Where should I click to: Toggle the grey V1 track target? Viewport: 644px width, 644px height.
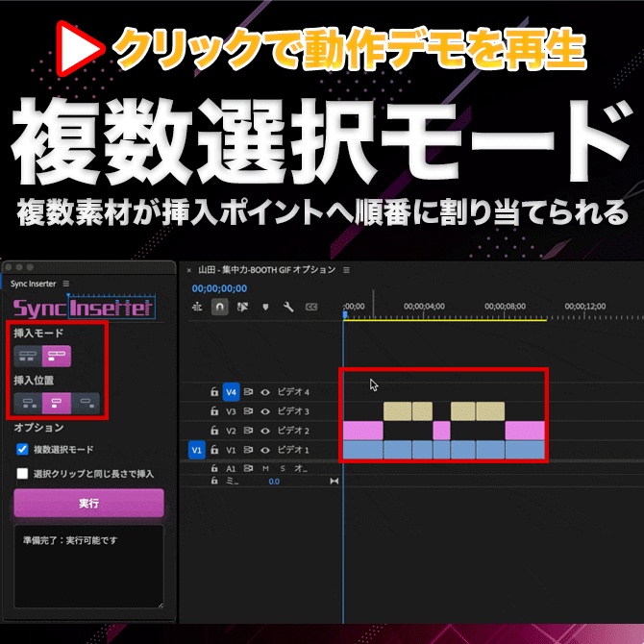tap(231, 450)
